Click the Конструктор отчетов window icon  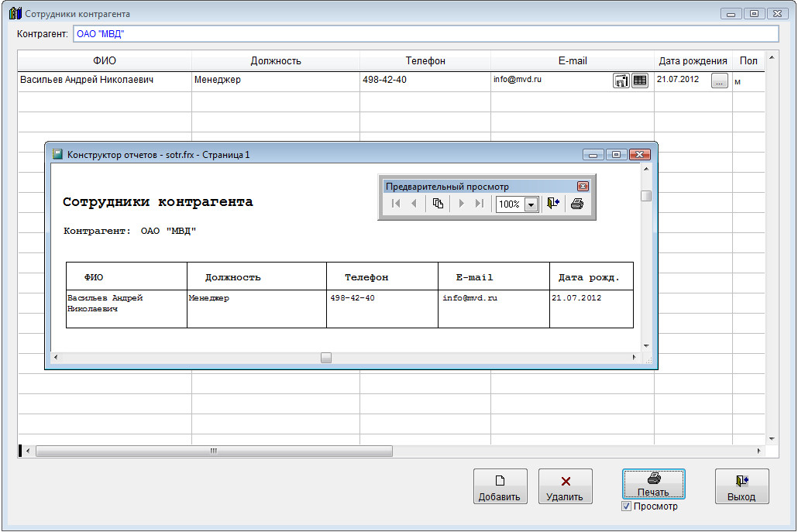pos(57,154)
